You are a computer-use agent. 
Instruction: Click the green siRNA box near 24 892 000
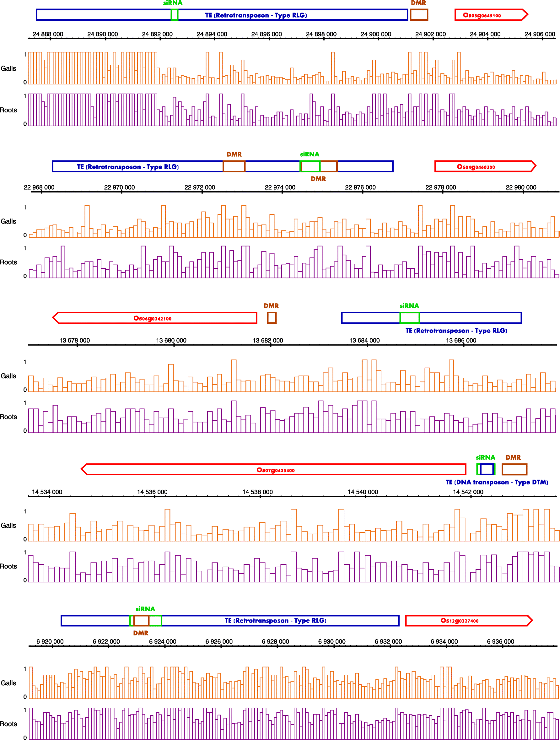pyautogui.click(x=174, y=15)
